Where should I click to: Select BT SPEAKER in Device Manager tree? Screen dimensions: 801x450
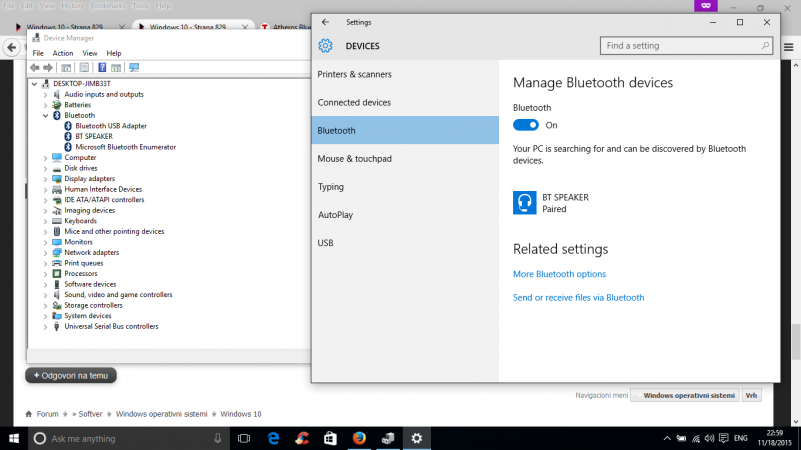point(94,136)
